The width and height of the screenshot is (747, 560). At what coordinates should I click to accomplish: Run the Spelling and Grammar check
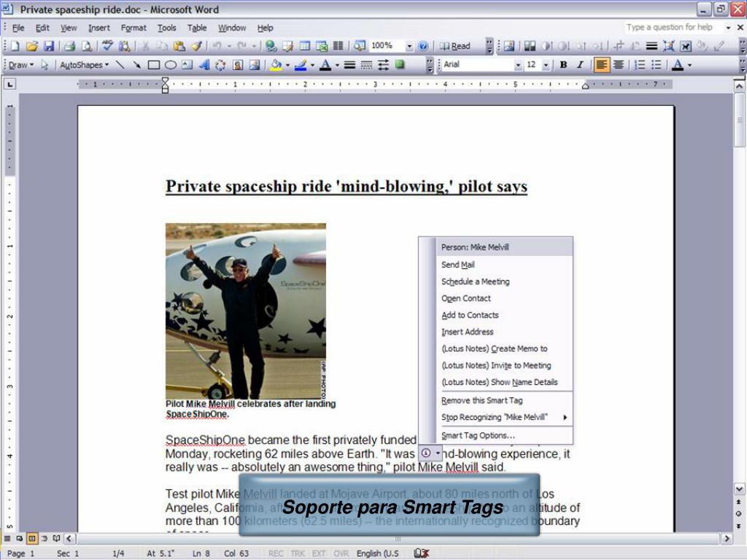click(108, 46)
